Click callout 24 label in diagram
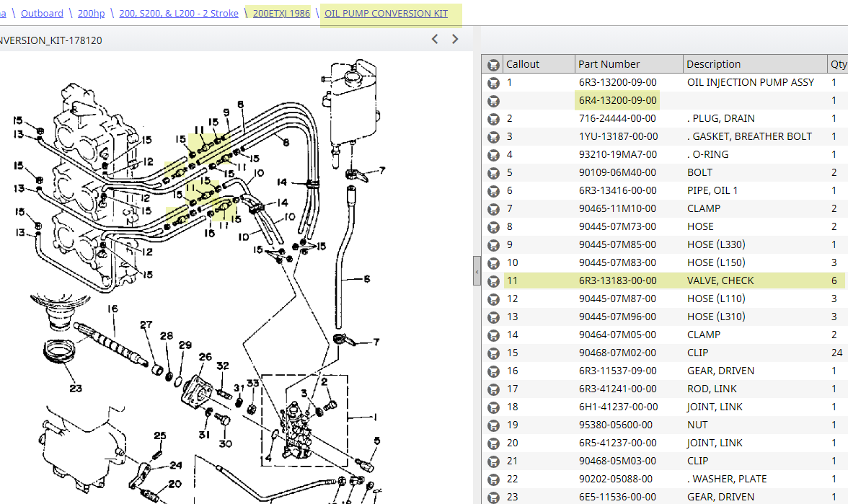The width and height of the screenshot is (848, 504). 176,465
